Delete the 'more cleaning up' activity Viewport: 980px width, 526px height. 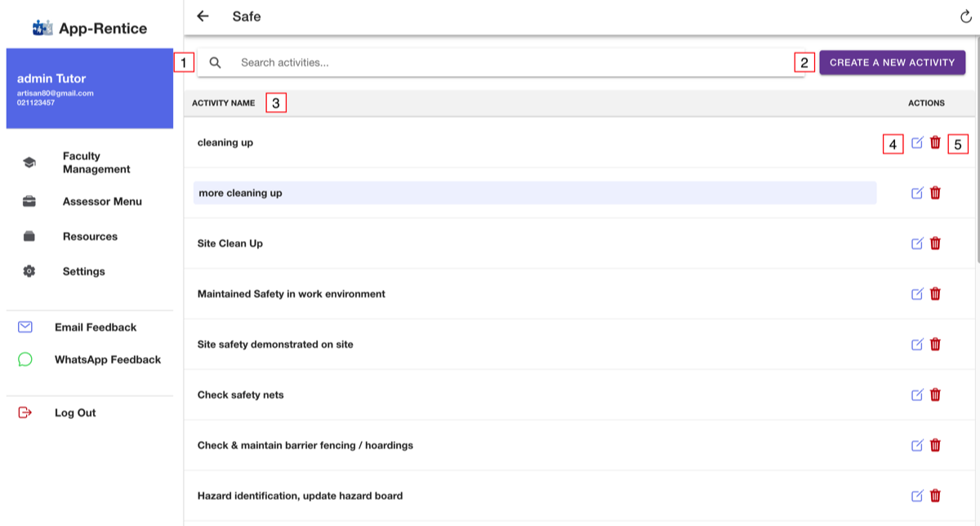936,193
